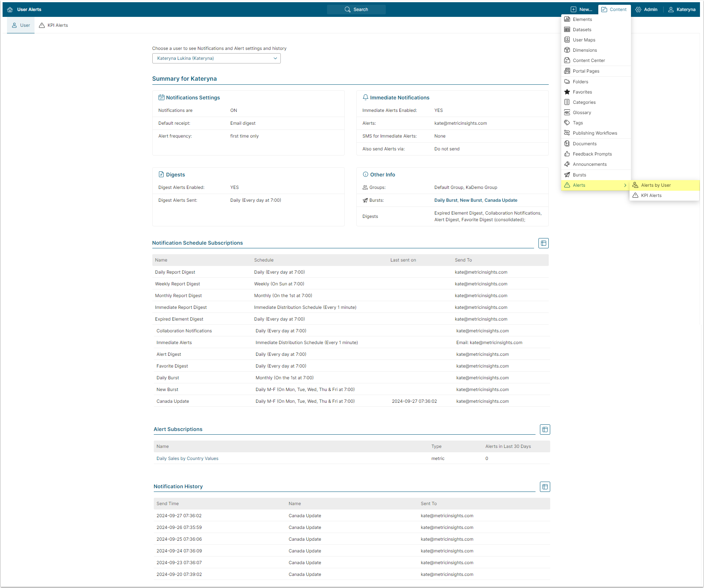Choose KPI Alerts in the submenu

pyautogui.click(x=651, y=196)
